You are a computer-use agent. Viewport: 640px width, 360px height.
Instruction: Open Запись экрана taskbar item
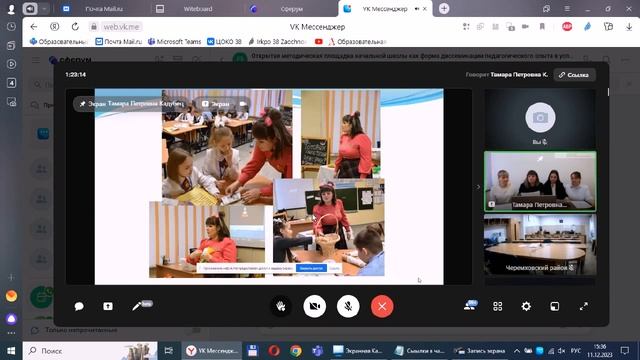(x=480, y=351)
